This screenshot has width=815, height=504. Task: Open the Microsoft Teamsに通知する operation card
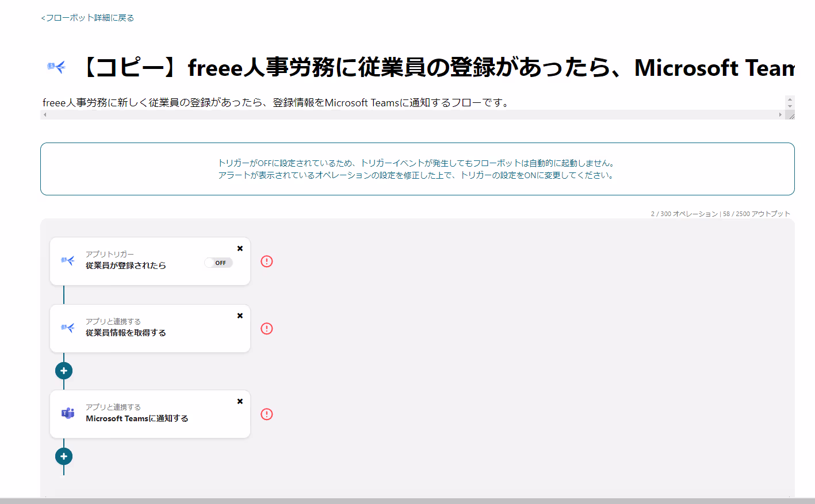click(150, 414)
